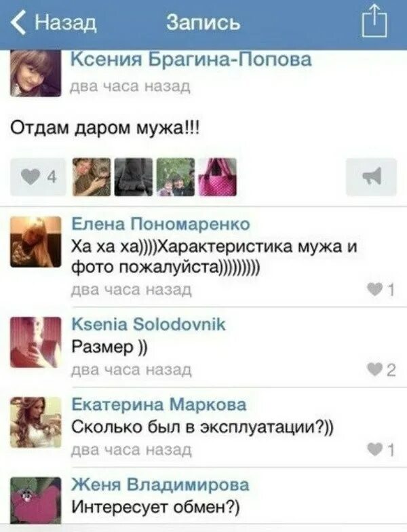Viewport: 407px width, 532px height.
Task: Like Екатерина Маркова's comment heart
Action: coord(381,449)
